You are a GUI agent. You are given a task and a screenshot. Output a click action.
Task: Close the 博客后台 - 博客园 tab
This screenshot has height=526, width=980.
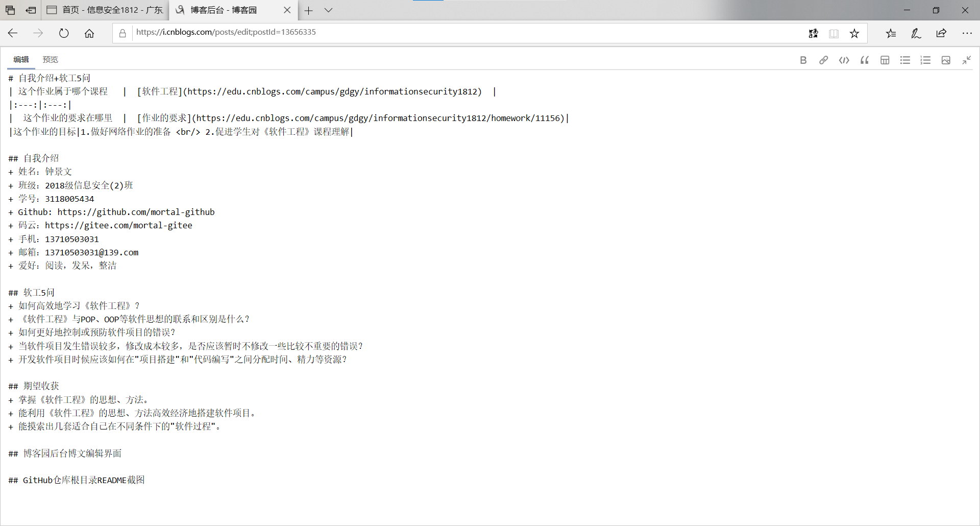click(287, 10)
